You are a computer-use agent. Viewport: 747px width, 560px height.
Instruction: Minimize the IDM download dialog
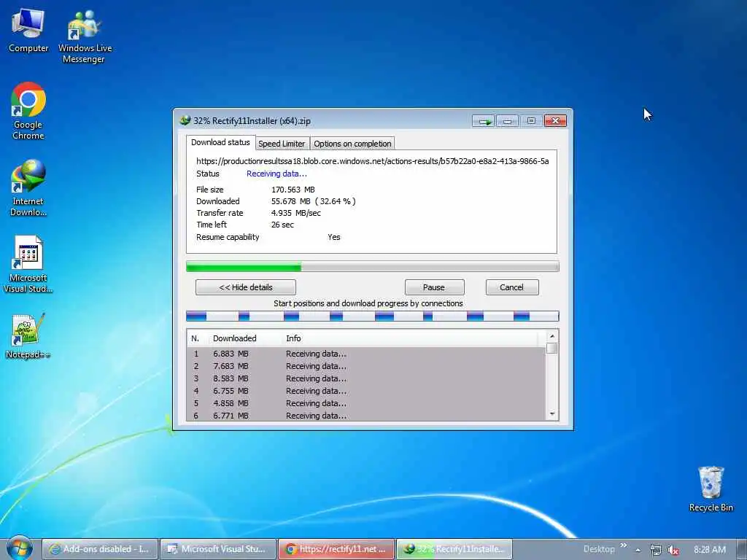pyautogui.click(x=508, y=121)
